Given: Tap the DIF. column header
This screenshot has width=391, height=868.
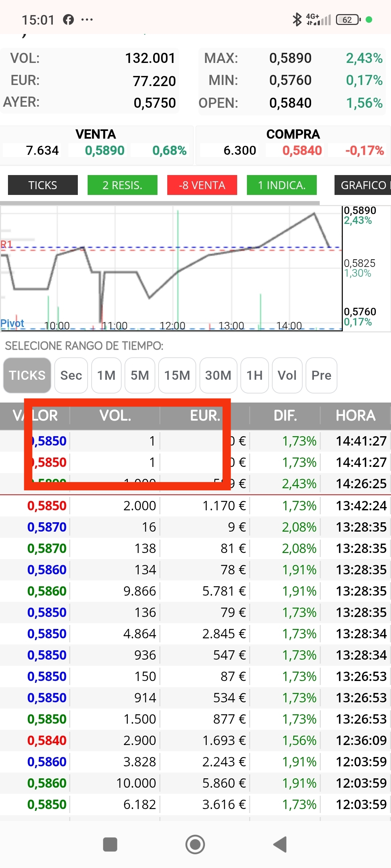Looking at the screenshot, I should tap(285, 416).
